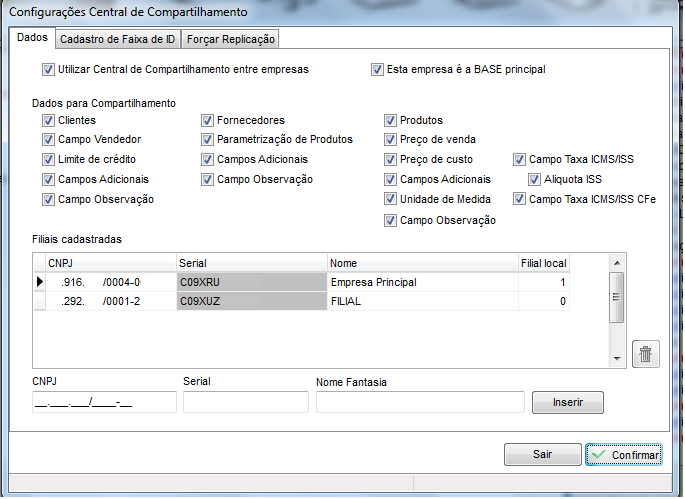
Task: Click the Inserir button
Action: pos(567,402)
